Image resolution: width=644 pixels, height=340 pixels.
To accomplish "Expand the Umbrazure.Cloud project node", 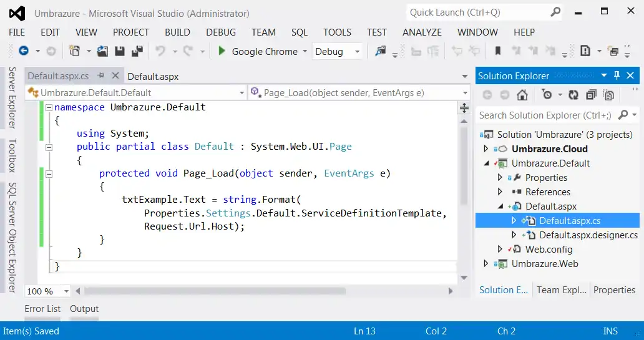I will 486,148.
